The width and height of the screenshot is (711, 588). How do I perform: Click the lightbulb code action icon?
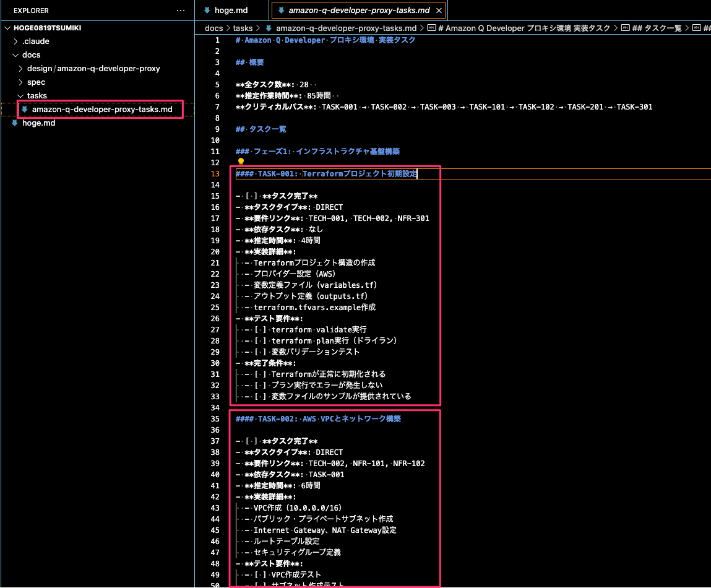click(241, 162)
